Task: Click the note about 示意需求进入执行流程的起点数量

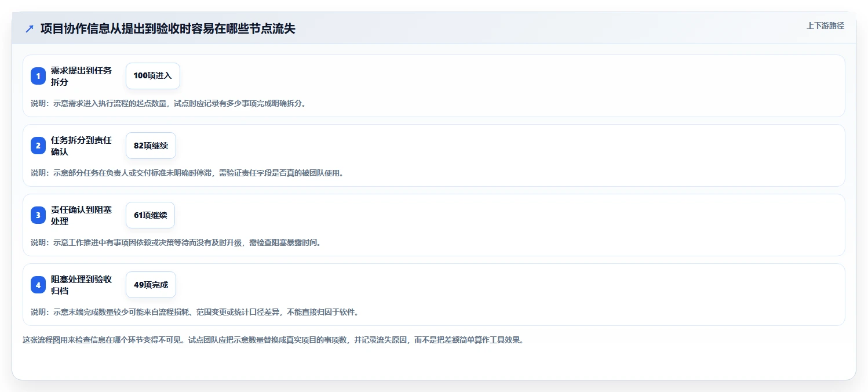Action: tap(168, 103)
